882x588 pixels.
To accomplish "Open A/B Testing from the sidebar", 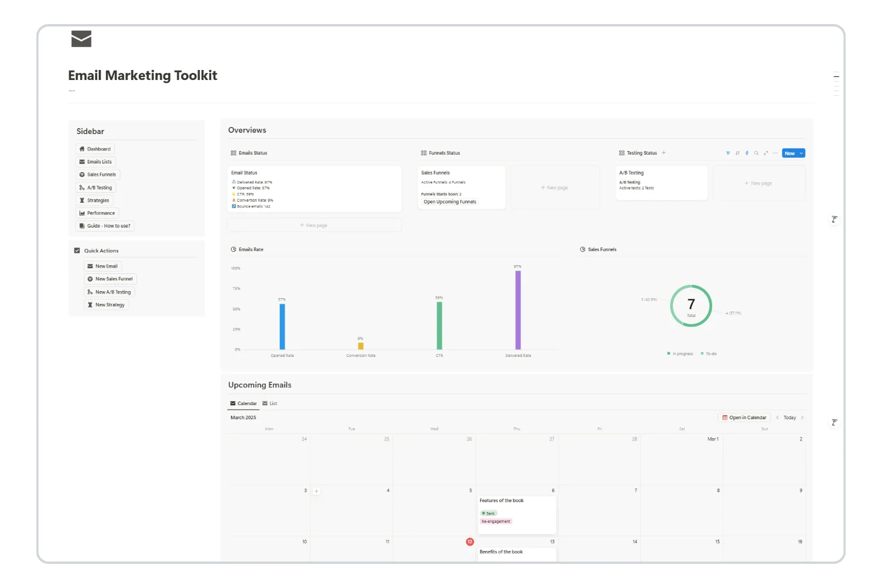I will pyautogui.click(x=96, y=187).
